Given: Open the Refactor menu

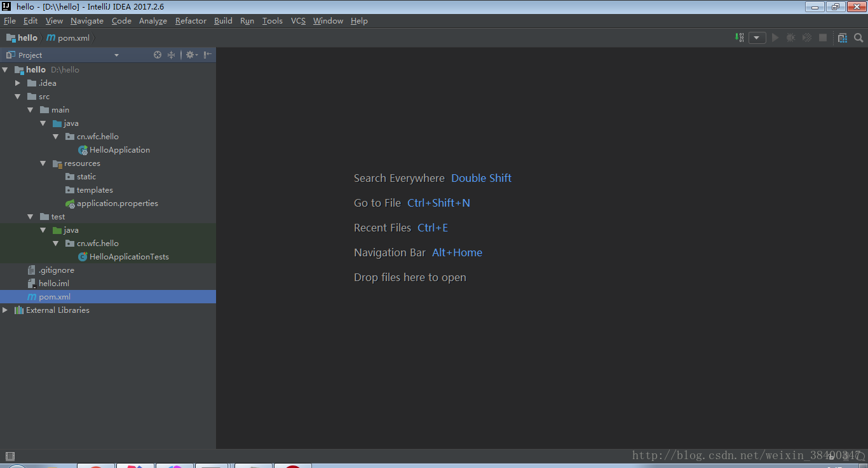Looking at the screenshot, I should coord(191,21).
